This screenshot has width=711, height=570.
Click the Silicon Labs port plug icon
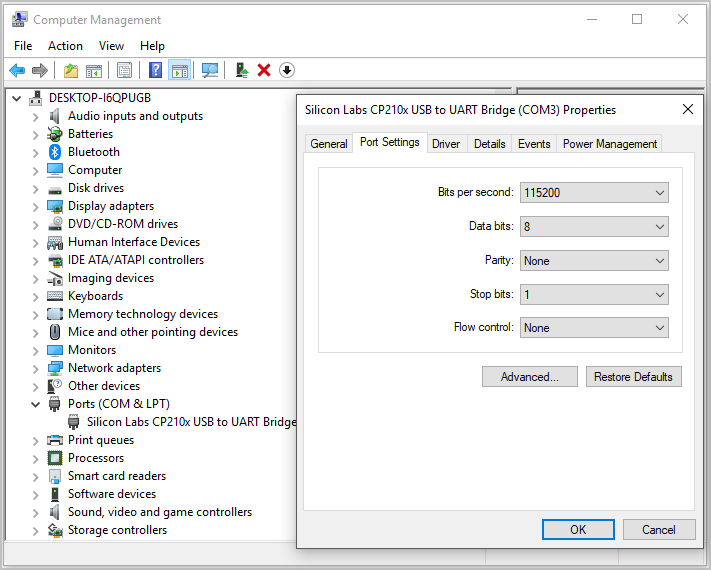pyautogui.click(x=73, y=422)
